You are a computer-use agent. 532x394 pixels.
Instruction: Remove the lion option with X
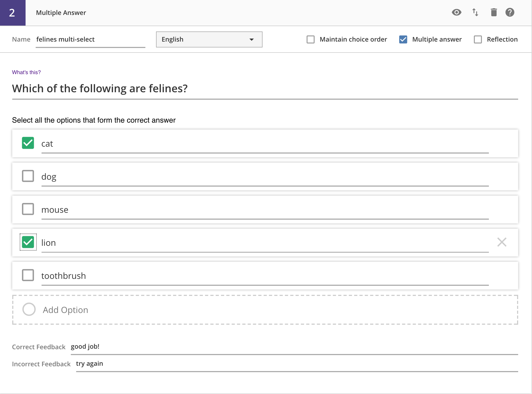[x=502, y=242]
